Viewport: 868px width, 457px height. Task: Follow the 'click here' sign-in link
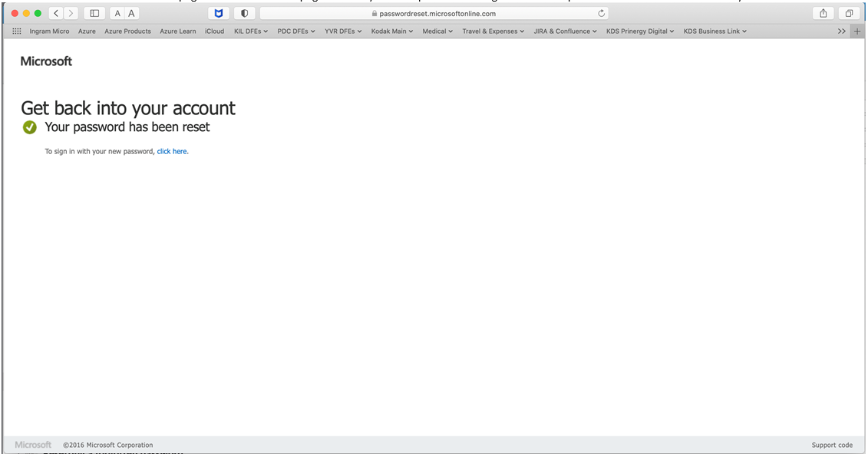tap(172, 151)
